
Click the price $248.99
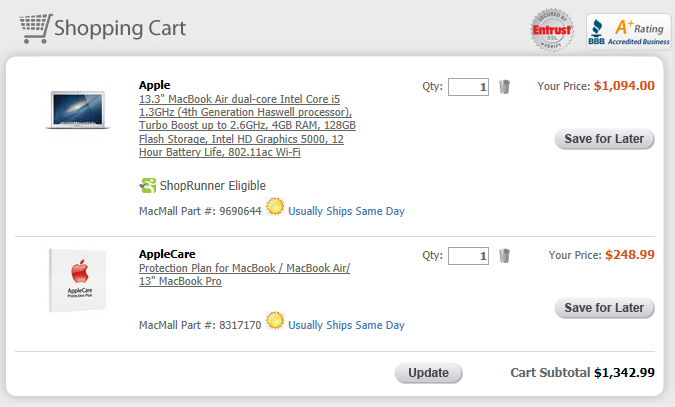630,255
